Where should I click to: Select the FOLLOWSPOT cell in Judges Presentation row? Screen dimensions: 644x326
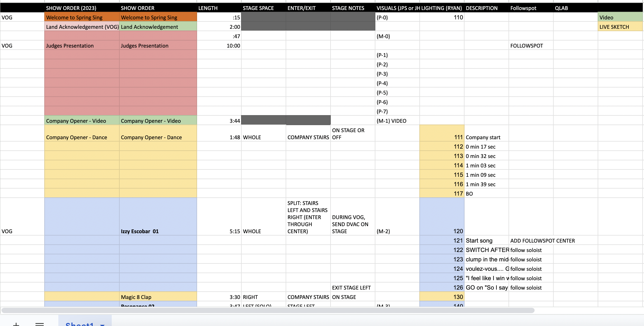[531, 45]
